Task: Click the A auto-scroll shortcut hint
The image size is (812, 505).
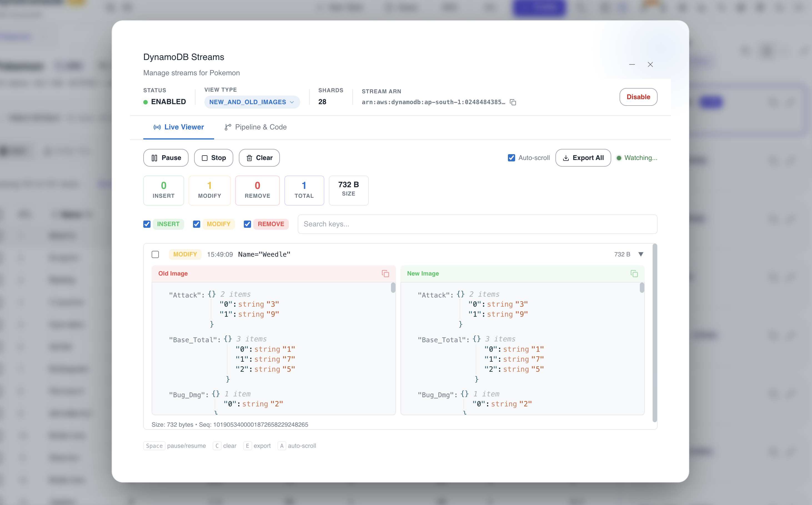Action: pyautogui.click(x=297, y=446)
